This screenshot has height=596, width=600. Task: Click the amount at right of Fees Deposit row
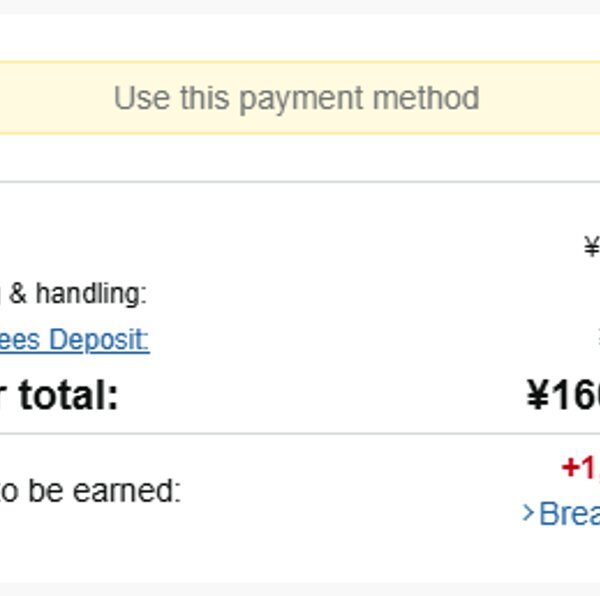click(597, 340)
